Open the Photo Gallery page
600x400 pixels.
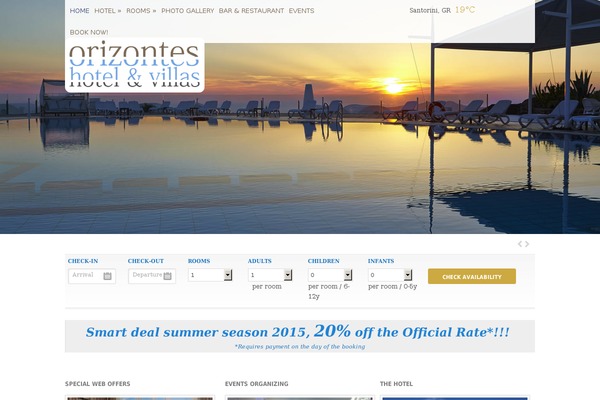[x=188, y=11]
